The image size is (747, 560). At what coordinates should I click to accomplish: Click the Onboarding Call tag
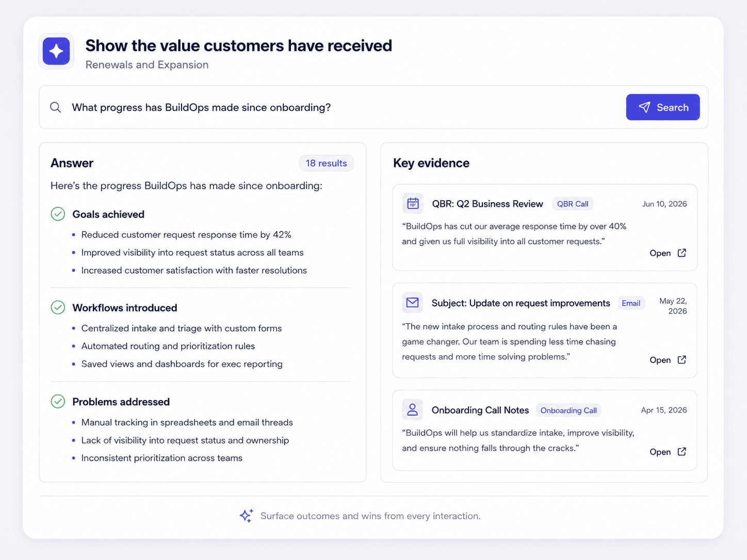(569, 410)
